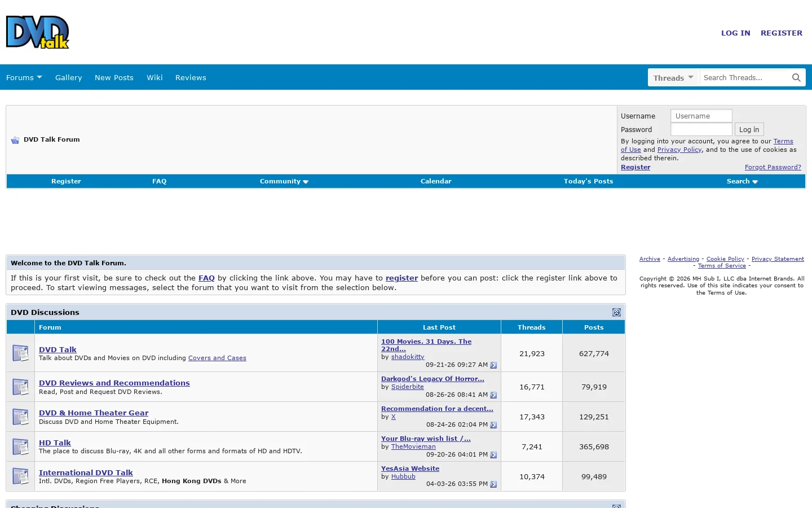Click the DVD Talk logo

(37, 32)
